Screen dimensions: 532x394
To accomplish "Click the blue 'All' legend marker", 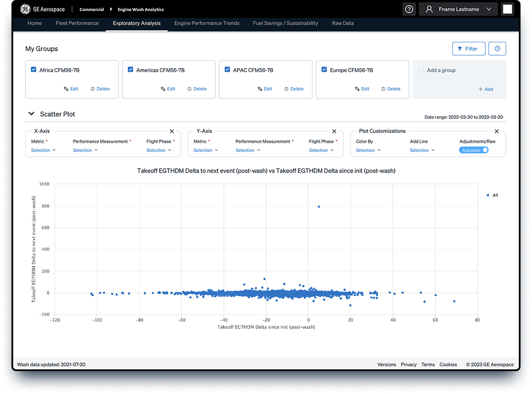I will click(x=488, y=195).
